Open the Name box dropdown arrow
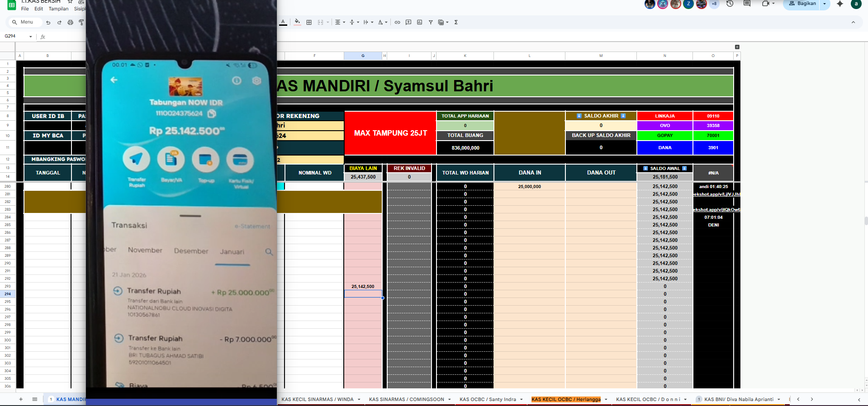Viewport: 868px width, 406px height. click(31, 36)
